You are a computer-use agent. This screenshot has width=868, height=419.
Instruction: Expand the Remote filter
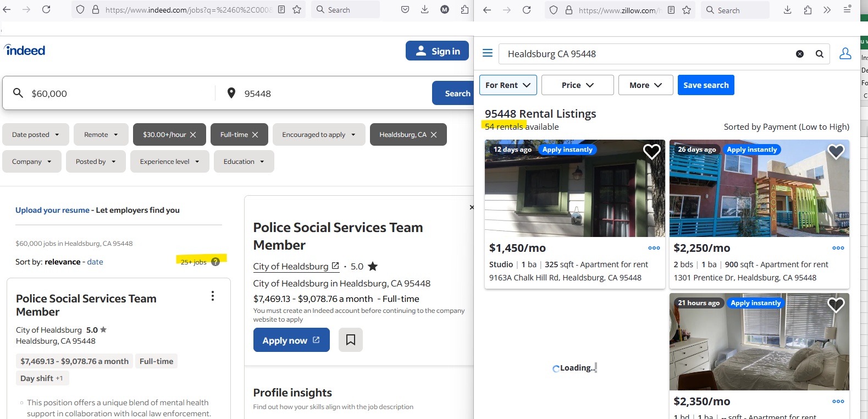point(101,135)
